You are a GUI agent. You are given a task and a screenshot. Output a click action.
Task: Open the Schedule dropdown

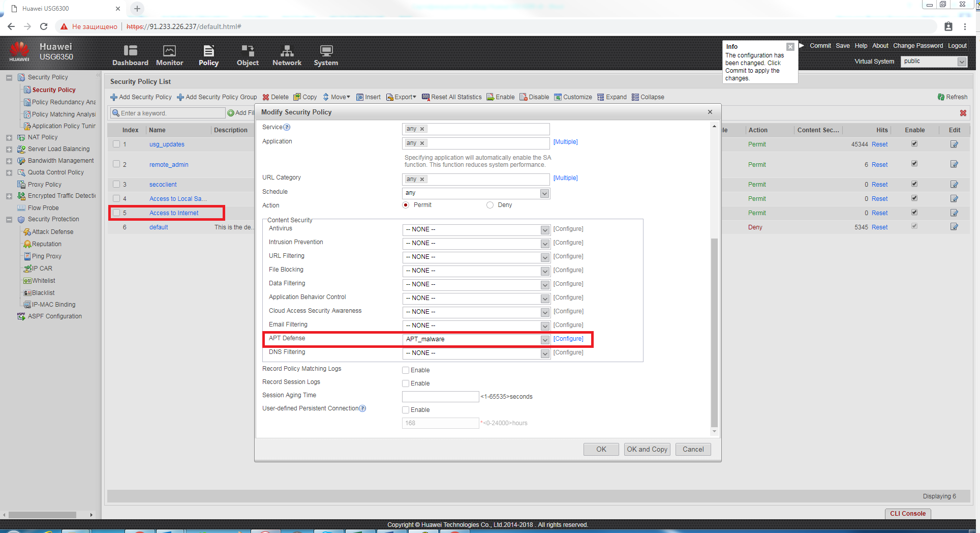tap(544, 193)
